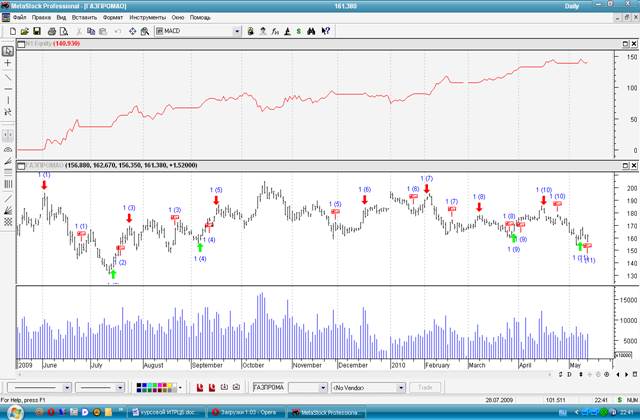Switch to the Opera downloads taskbar window

(x=244, y=413)
